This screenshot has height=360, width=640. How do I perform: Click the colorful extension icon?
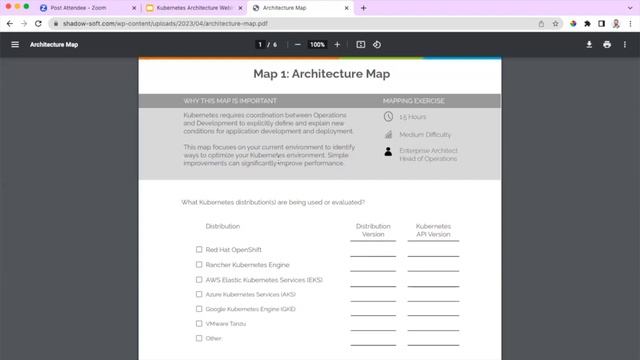point(573,24)
